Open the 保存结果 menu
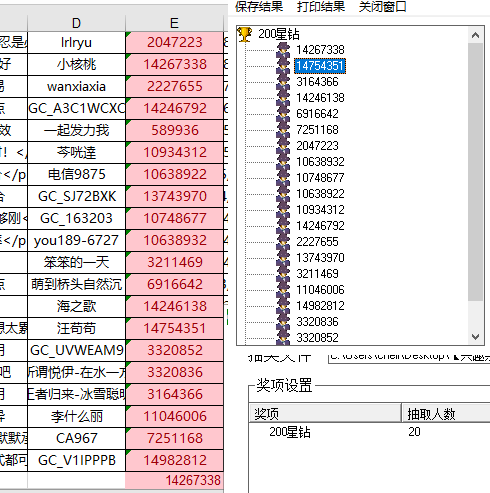 click(x=259, y=6)
